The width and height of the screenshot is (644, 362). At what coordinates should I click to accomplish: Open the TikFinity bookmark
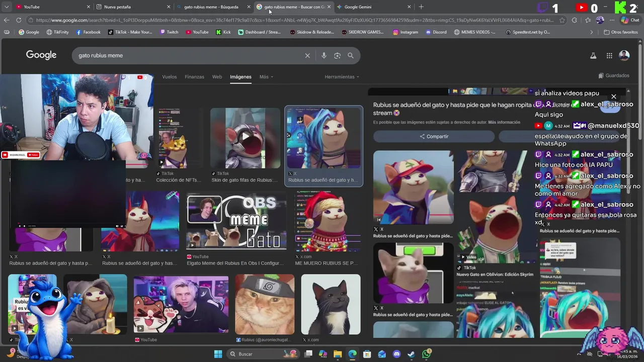tap(57, 32)
